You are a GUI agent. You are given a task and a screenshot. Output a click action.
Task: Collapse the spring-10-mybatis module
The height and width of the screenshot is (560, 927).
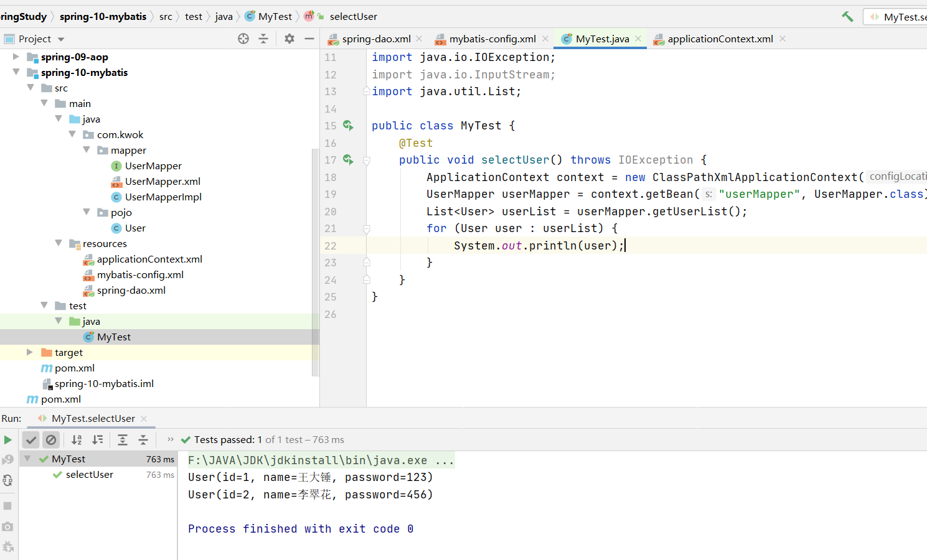click(16, 72)
